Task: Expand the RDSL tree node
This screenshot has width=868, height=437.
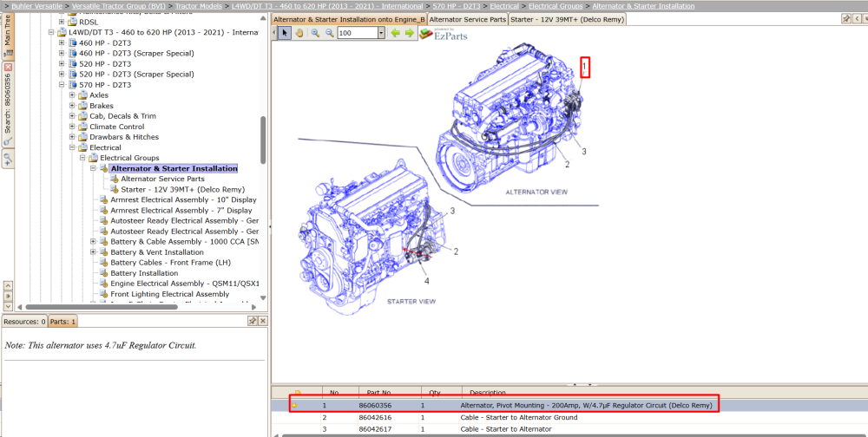Action: [62, 23]
